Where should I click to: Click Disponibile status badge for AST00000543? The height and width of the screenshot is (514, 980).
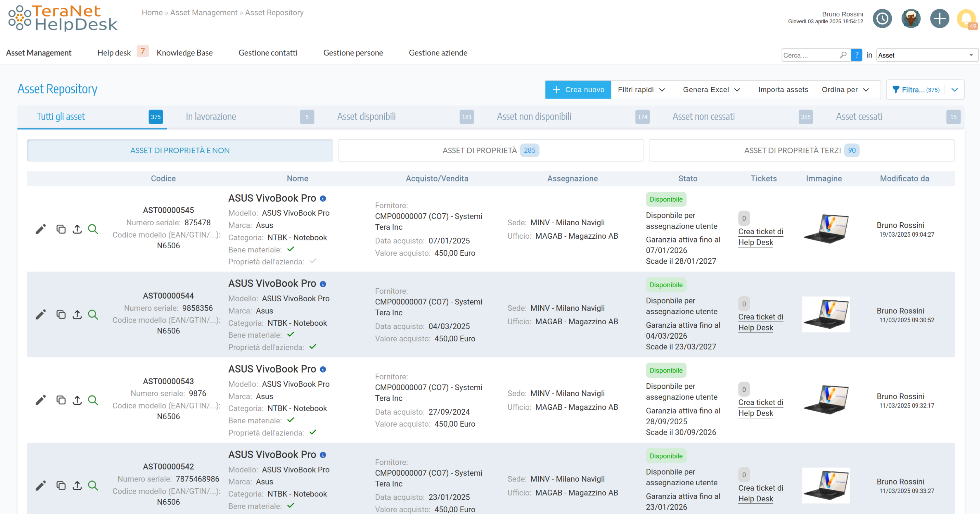pyautogui.click(x=666, y=371)
